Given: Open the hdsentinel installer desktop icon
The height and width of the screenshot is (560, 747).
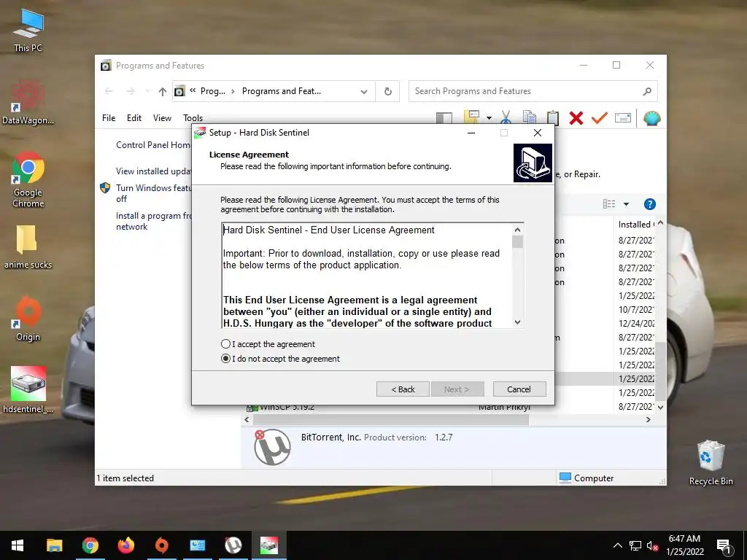Looking at the screenshot, I should 28,389.
